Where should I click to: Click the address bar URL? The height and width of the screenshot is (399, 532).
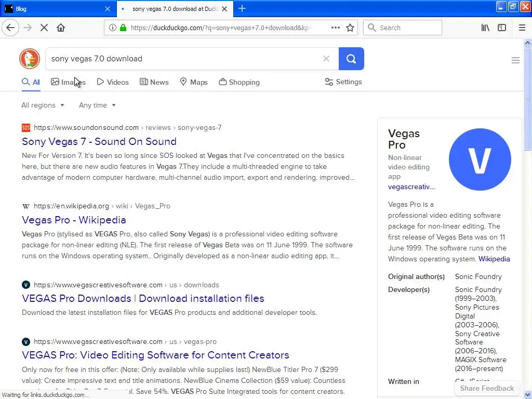coord(220,28)
